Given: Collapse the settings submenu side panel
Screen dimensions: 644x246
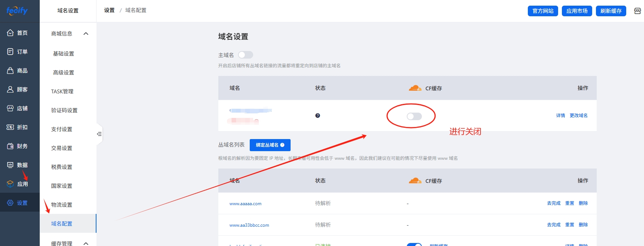Looking at the screenshot, I should click(x=99, y=134).
